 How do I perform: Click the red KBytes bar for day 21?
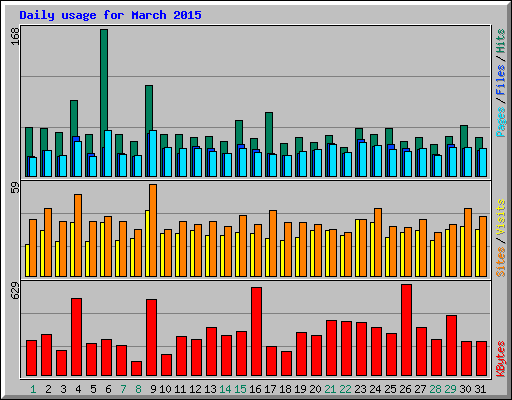click(x=331, y=348)
